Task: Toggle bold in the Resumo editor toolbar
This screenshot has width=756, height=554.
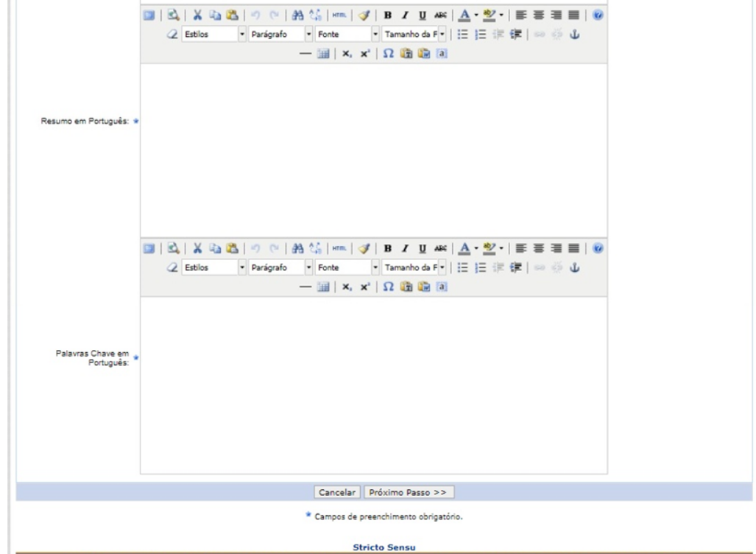Action: [388, 15]
